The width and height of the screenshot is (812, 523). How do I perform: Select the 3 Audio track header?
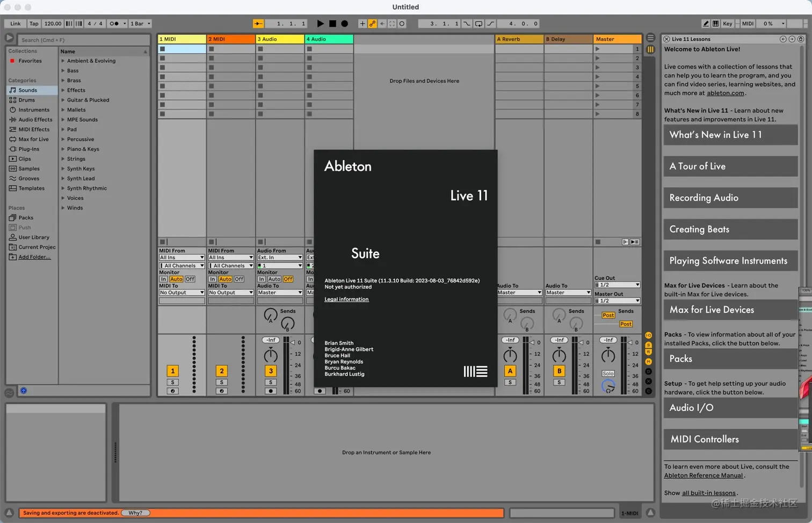pos(280,39)
